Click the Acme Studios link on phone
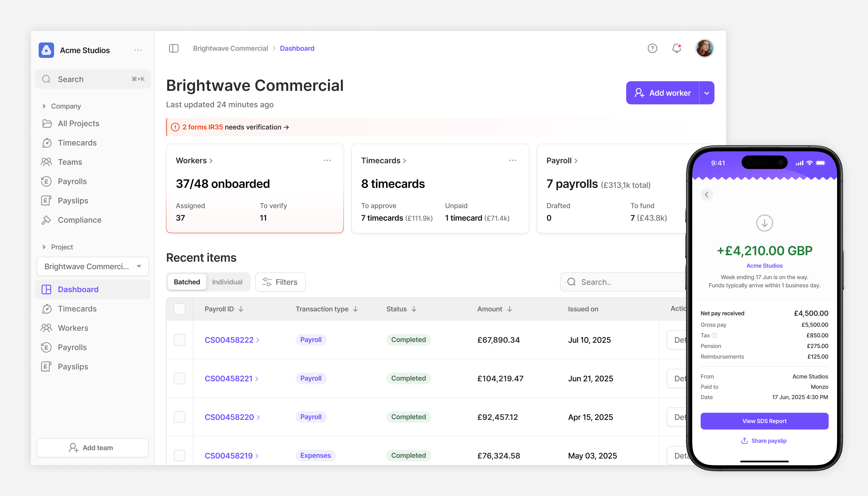This screenshot has height=496, width=868. click(764, 266)
